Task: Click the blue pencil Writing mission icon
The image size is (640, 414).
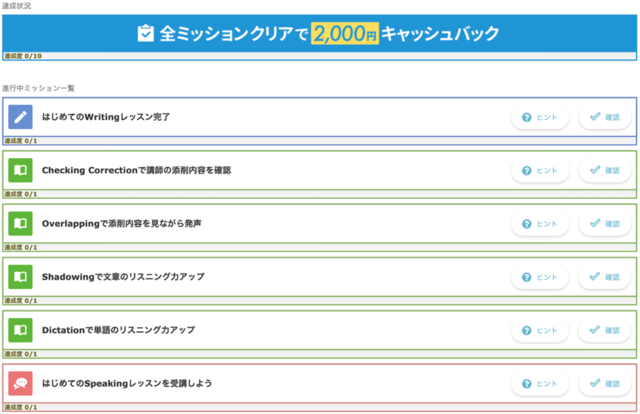Action: point(20,117)
